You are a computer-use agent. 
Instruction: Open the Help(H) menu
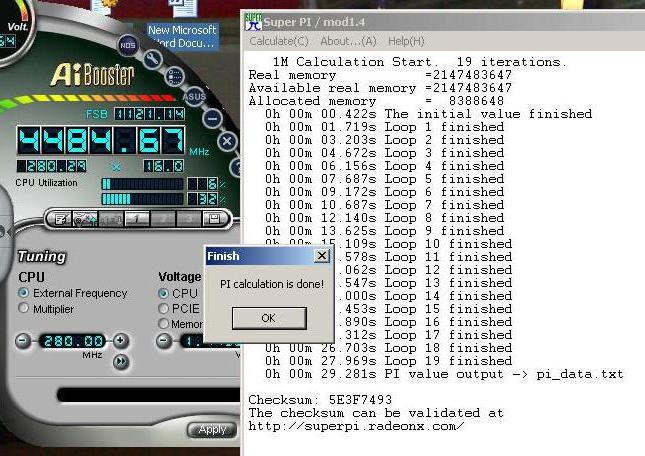point(406,41)
